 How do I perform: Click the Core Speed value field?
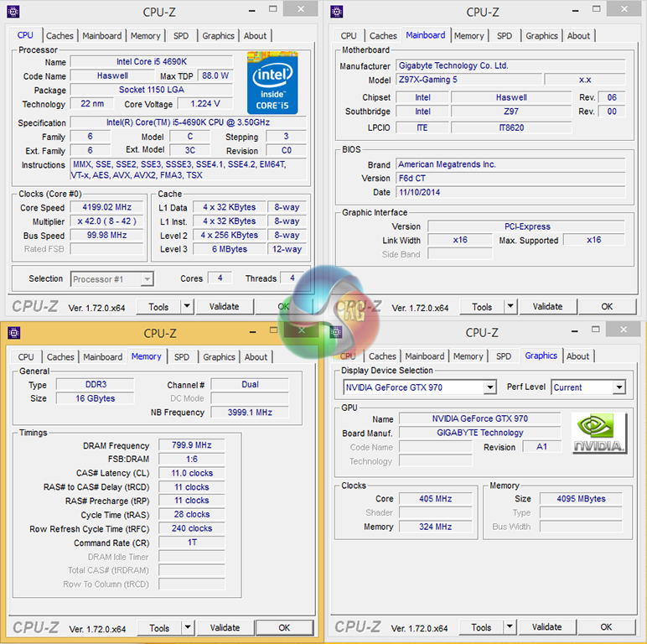106,207
